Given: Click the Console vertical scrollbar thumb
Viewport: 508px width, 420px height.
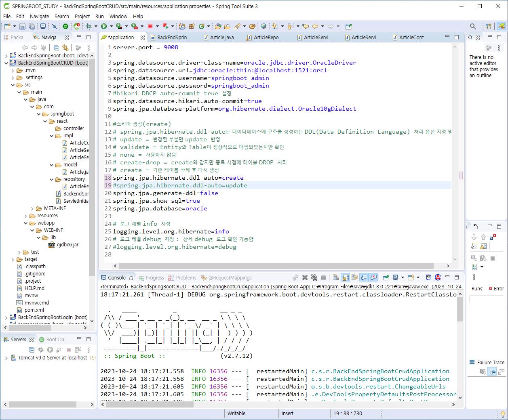Looking at the screenshot, I should pos(460,310).
